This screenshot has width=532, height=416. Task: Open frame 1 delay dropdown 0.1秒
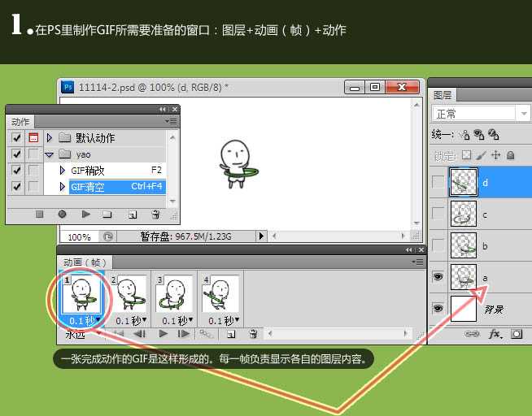(x=98, y=319)
